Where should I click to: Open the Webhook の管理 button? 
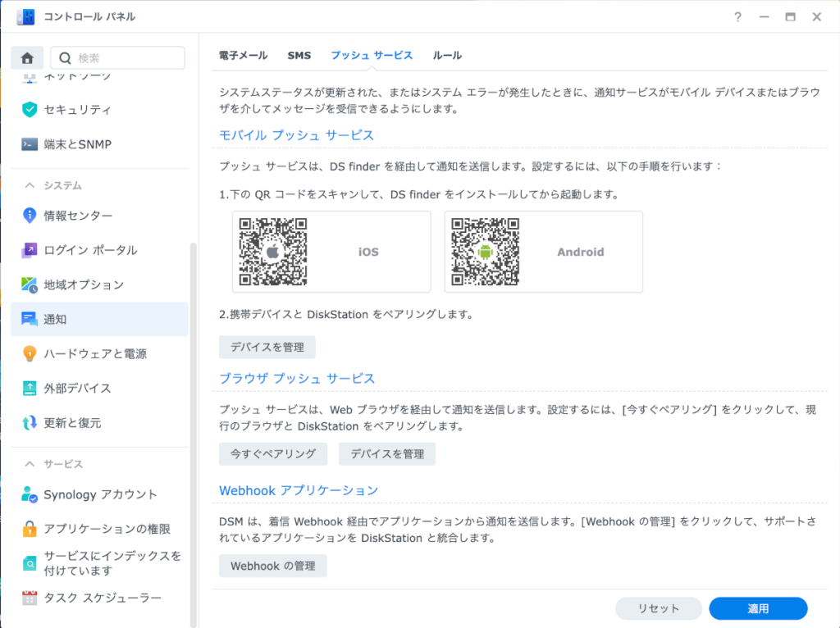click(x=272, y=566)
